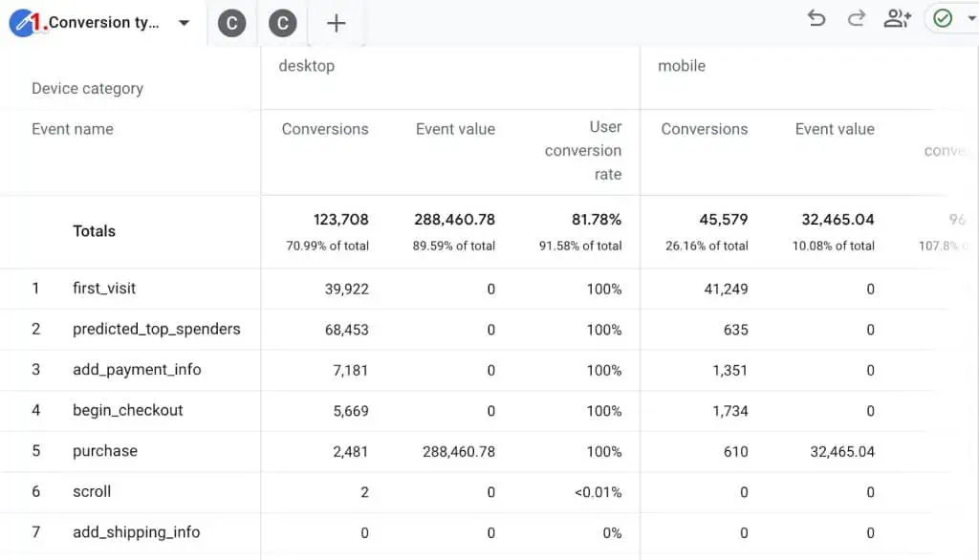The width and height of the screenshot is (979, 560).
Task: Select the Totals row label
Action: pyautogui.click(x=93, y=231)
